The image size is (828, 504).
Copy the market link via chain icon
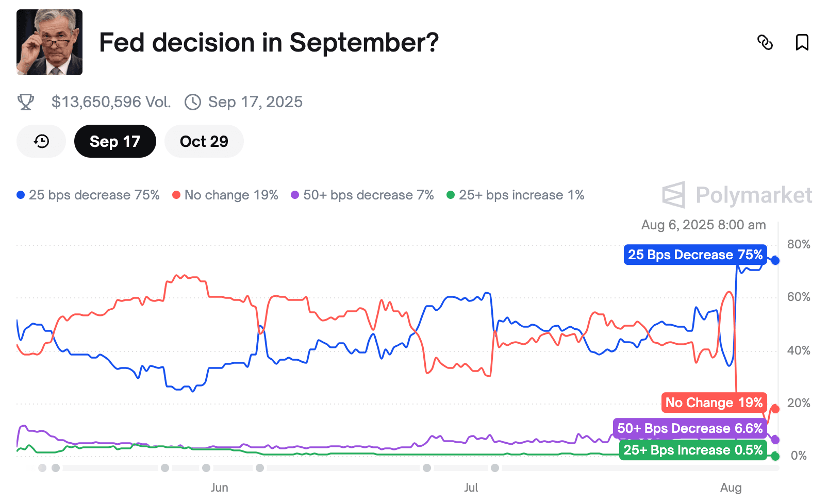click(765, 42)
